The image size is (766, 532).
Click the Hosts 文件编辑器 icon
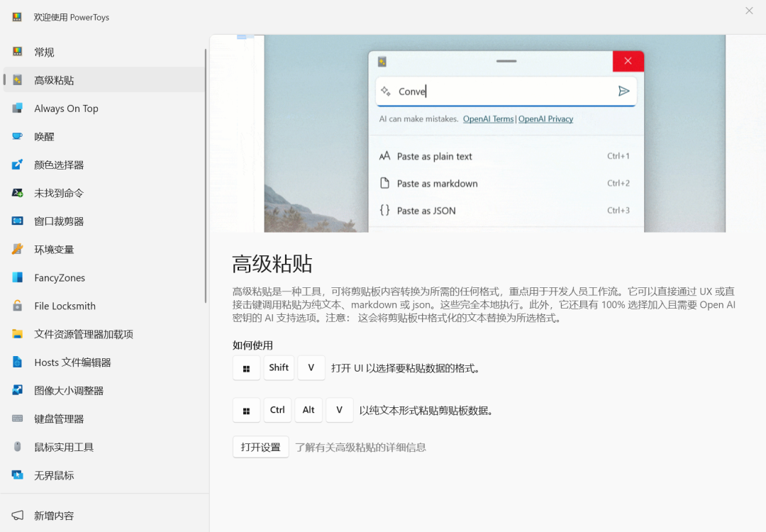click(18, 362)
